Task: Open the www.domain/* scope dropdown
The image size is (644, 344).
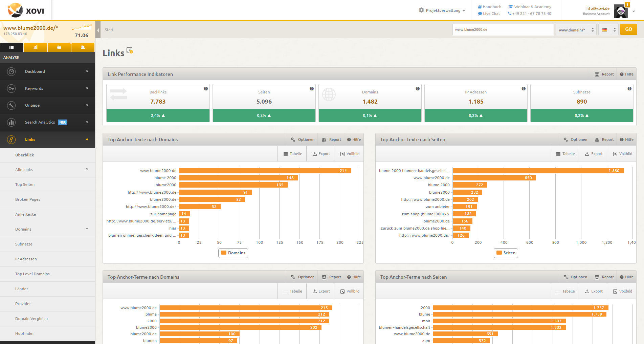Action: tap(577, 30)
